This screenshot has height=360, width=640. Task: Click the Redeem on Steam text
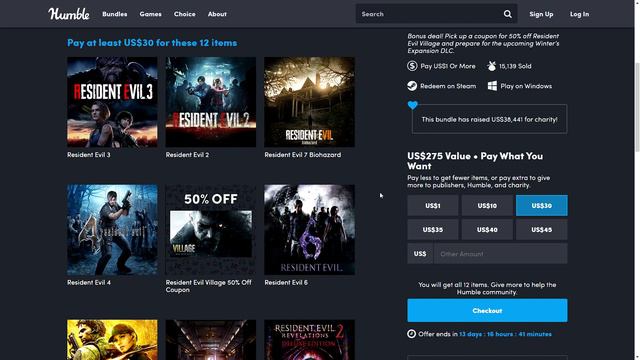tap(448, 86)
